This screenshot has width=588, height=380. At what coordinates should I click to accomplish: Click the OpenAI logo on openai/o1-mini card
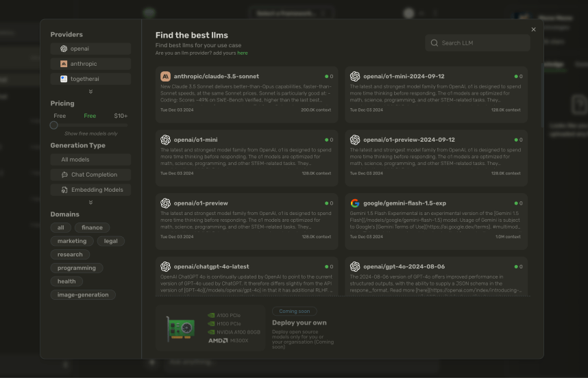point(165,140)
